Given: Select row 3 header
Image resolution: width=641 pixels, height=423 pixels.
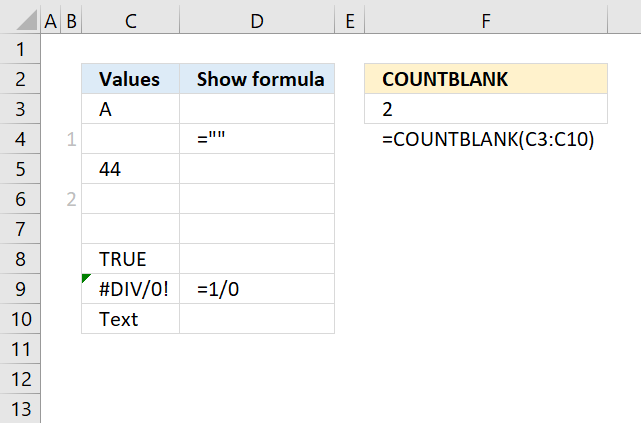Looking at the screenshot, I should pos(20,110).
